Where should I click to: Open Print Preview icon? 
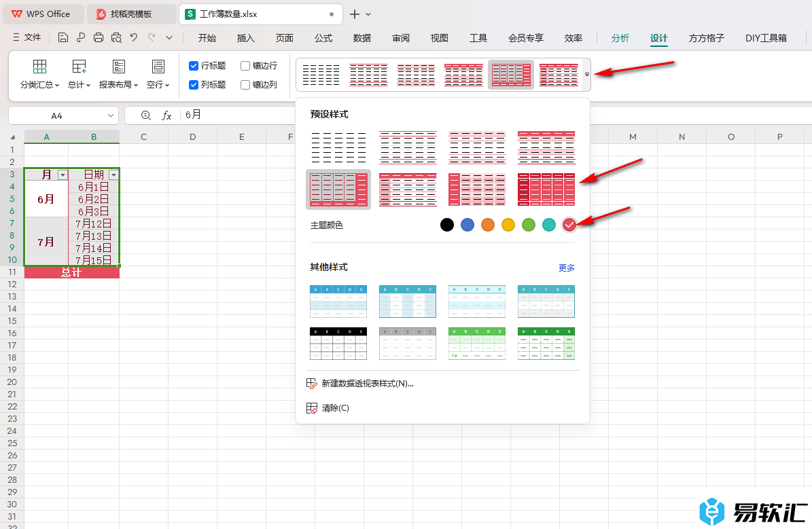(x=116, y=37)
